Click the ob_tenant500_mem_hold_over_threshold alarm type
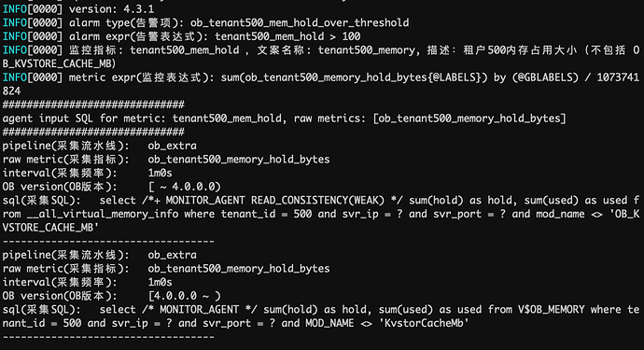644x350 pixels. pos(300,22)
